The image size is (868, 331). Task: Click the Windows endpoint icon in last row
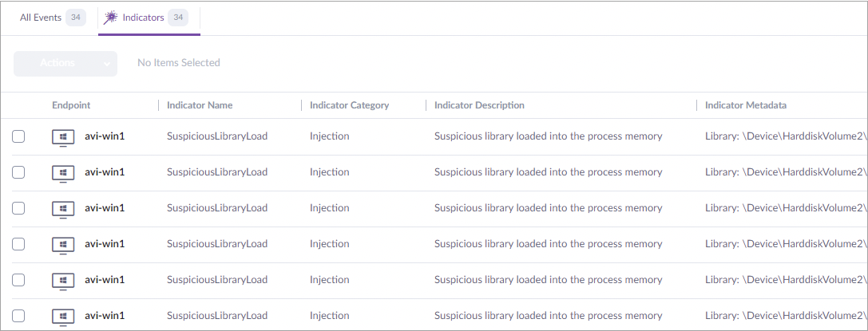click(x=63, y=316)
